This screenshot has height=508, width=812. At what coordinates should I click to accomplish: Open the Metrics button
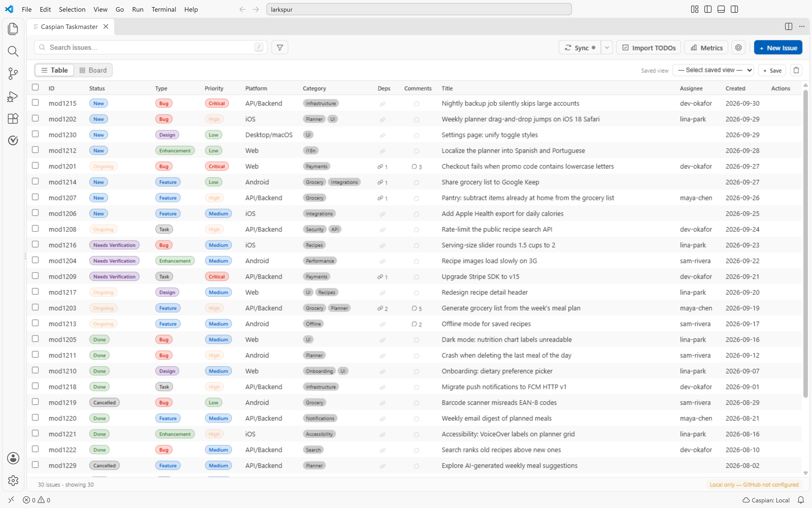pyautogui.click(x=706, y=47)
